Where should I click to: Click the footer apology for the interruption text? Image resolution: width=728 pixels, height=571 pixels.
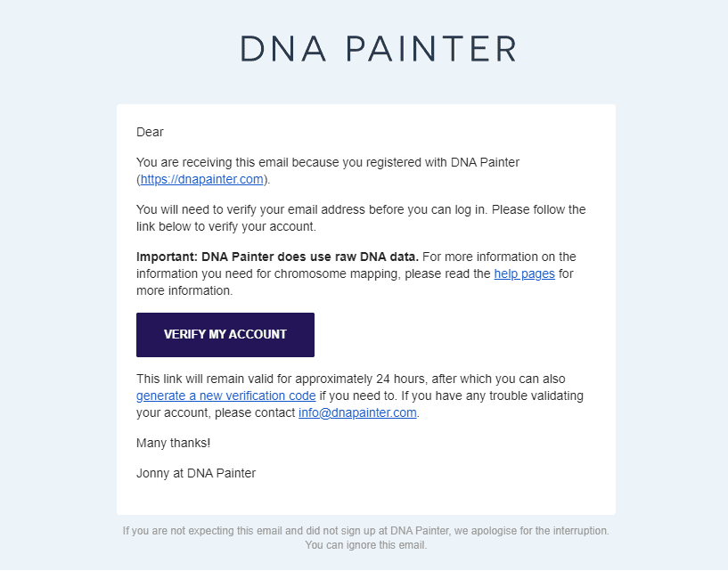pyautogui.click(x=366, y=531)
